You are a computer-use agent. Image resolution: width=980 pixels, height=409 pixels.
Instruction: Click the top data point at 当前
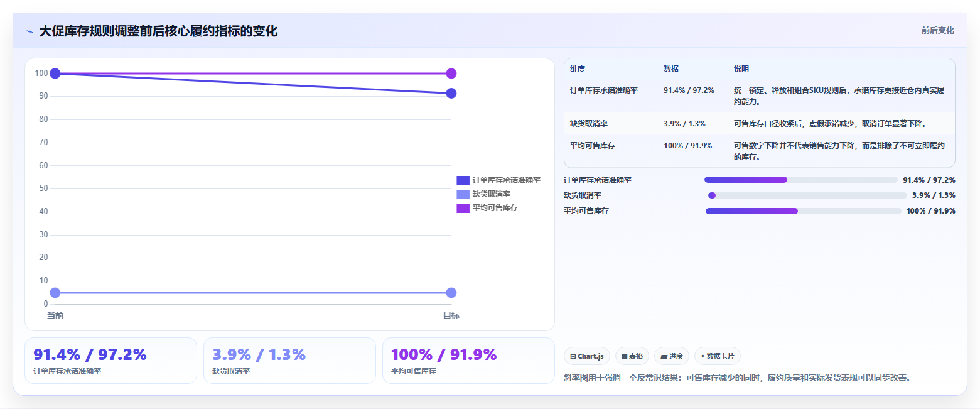click(x=55, y=74)
